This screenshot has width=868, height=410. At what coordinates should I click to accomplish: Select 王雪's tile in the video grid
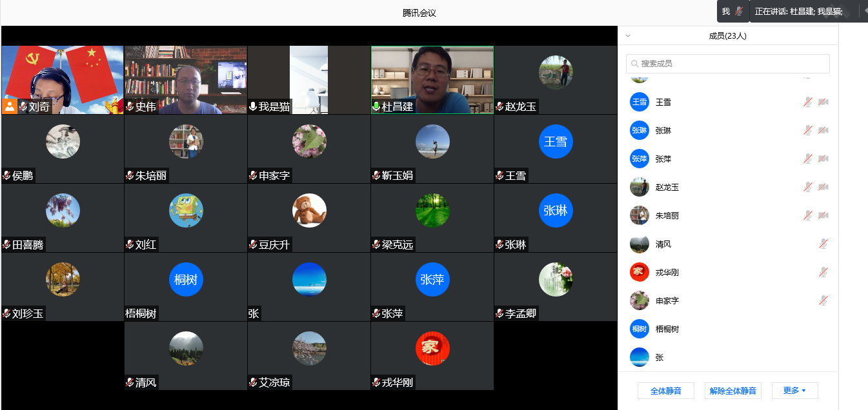click(556, 149)
